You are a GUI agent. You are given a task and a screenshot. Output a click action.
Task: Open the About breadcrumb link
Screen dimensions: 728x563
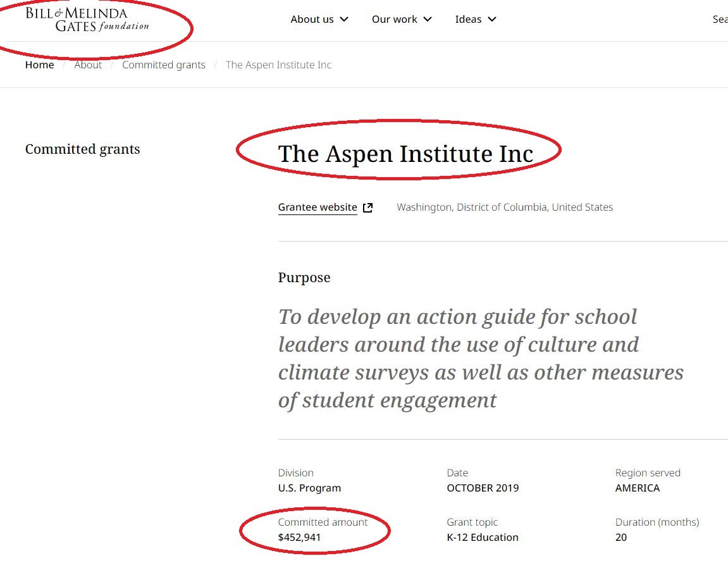pos(88,65)
